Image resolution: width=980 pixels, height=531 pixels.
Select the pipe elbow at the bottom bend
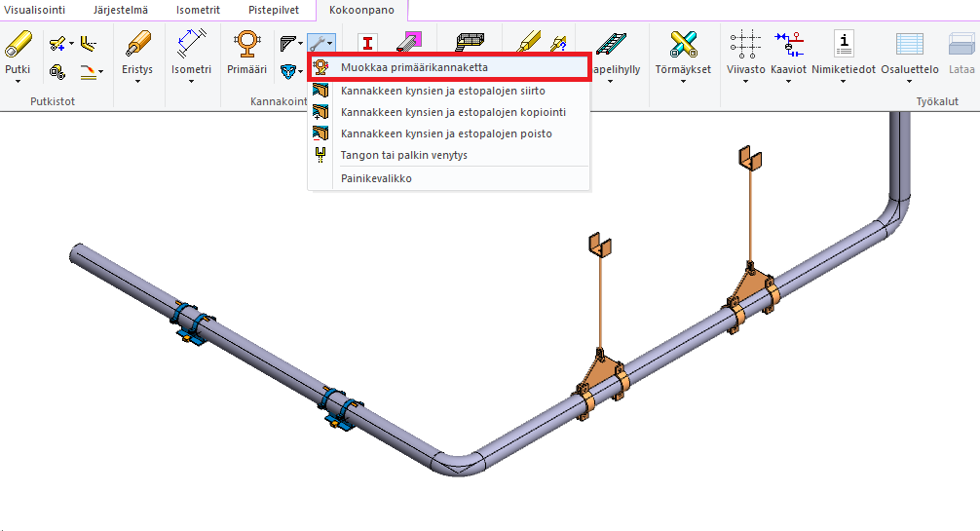point(458,464)
